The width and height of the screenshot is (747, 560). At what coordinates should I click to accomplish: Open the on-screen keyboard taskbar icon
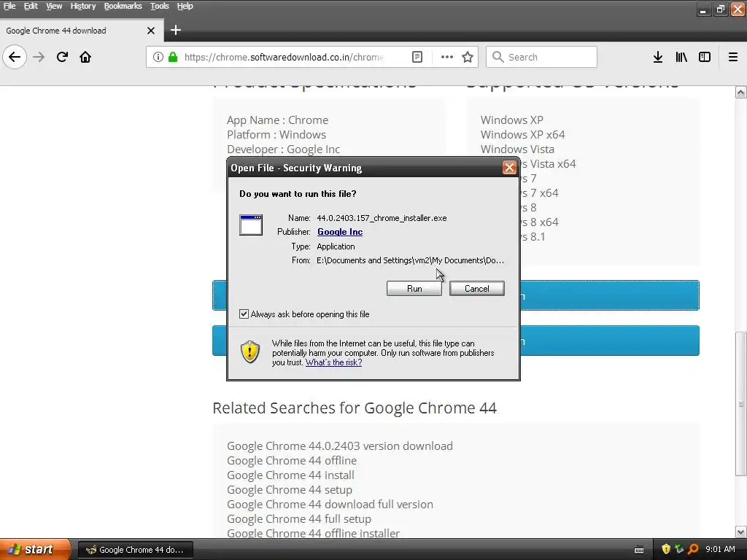639,550
